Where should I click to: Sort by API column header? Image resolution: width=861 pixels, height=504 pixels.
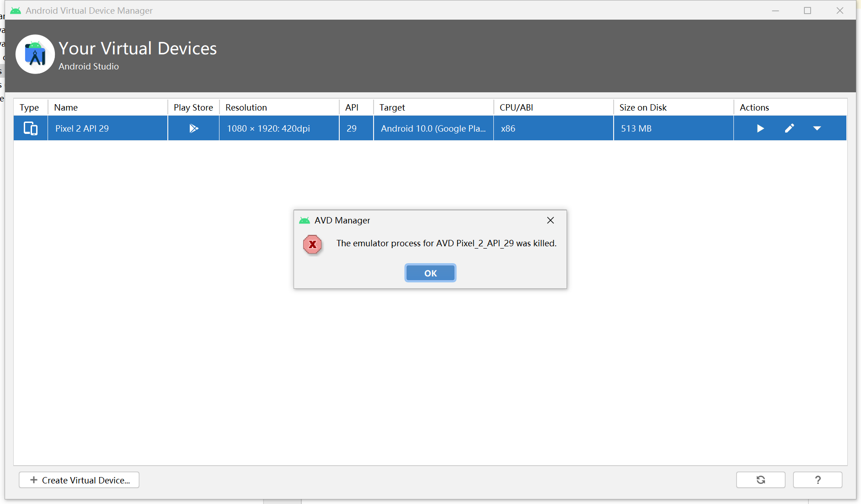(x=357, y=107)
